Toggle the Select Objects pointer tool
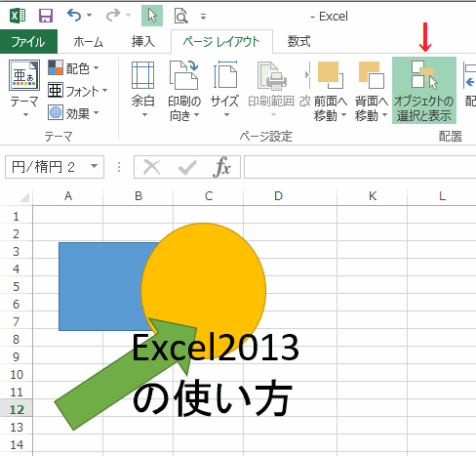 coord(152,16)
